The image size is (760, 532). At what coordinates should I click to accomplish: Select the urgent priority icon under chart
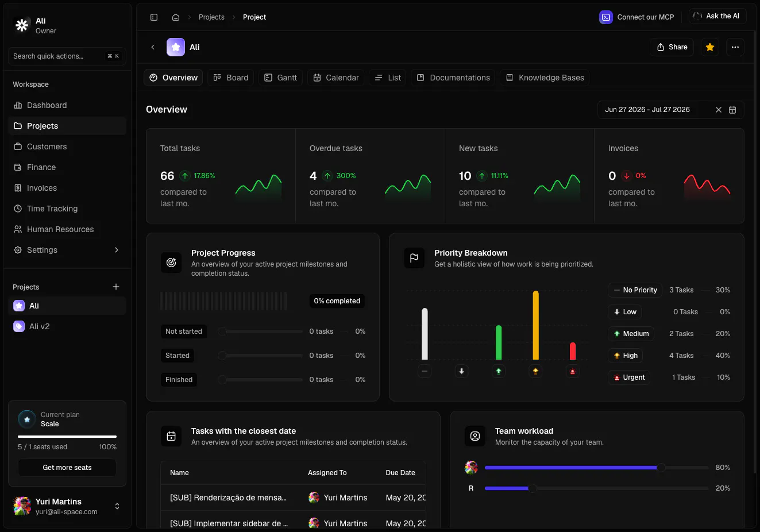pyautogui.click(x=573, y=371)
